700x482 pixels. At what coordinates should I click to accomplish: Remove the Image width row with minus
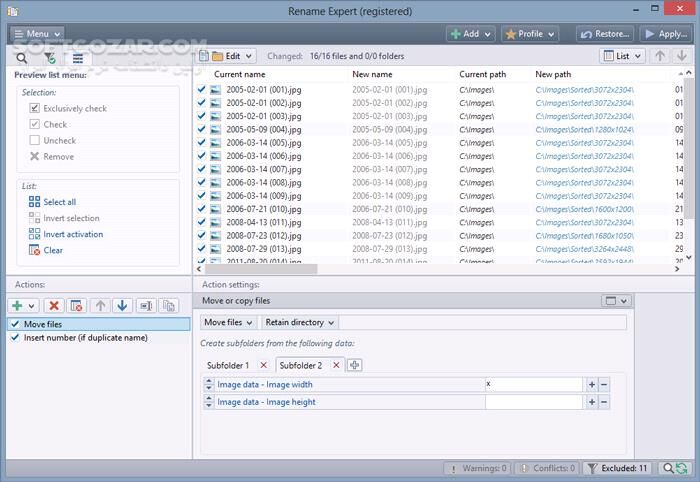pos(604,384)
